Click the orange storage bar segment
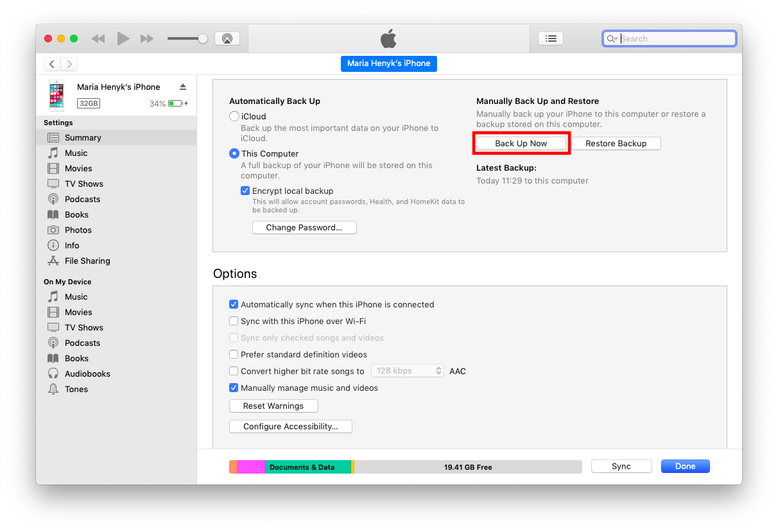Screen dimensions: 778x532 [233, 467]
